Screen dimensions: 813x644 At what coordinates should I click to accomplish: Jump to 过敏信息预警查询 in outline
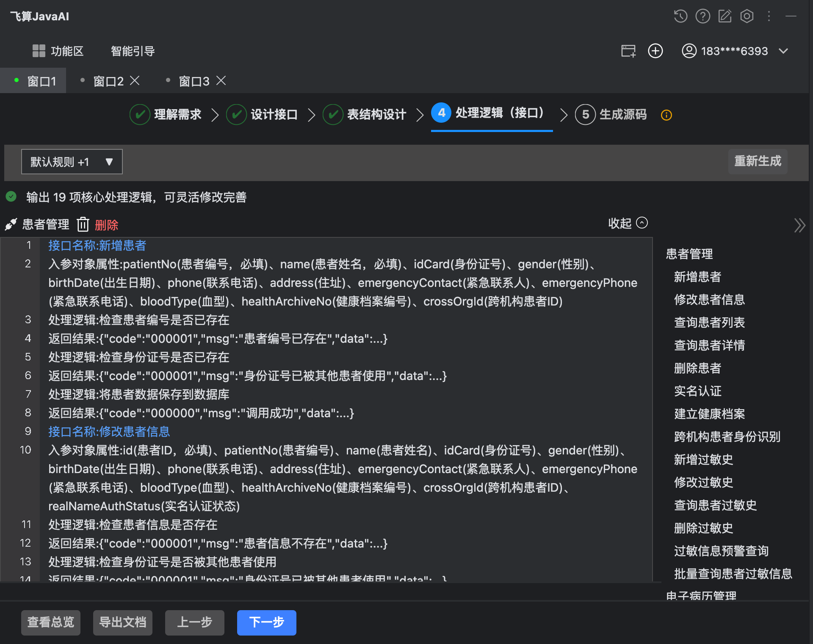pos(722,551)
